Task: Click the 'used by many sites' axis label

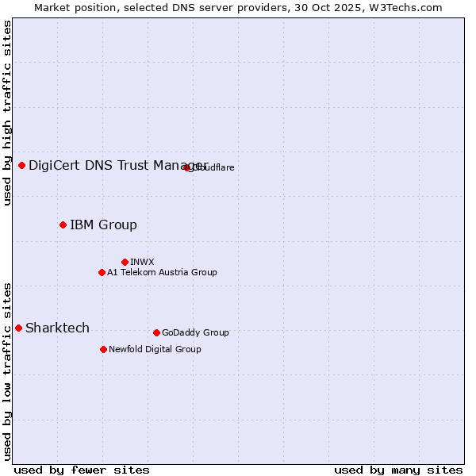Action: [x=398, y=470]
